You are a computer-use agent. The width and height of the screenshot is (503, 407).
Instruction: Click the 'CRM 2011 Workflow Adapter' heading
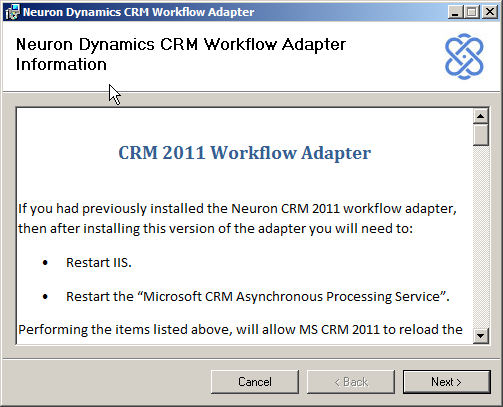pos(244,153)
